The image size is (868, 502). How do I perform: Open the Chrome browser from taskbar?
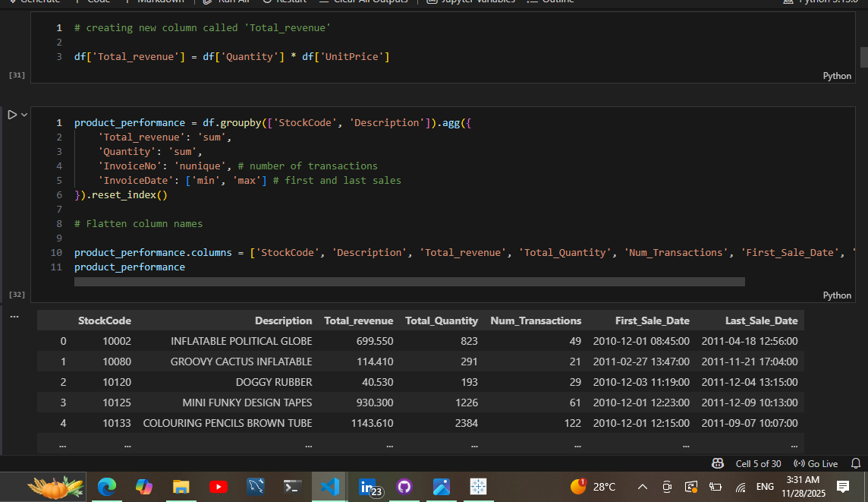point(107,486)
